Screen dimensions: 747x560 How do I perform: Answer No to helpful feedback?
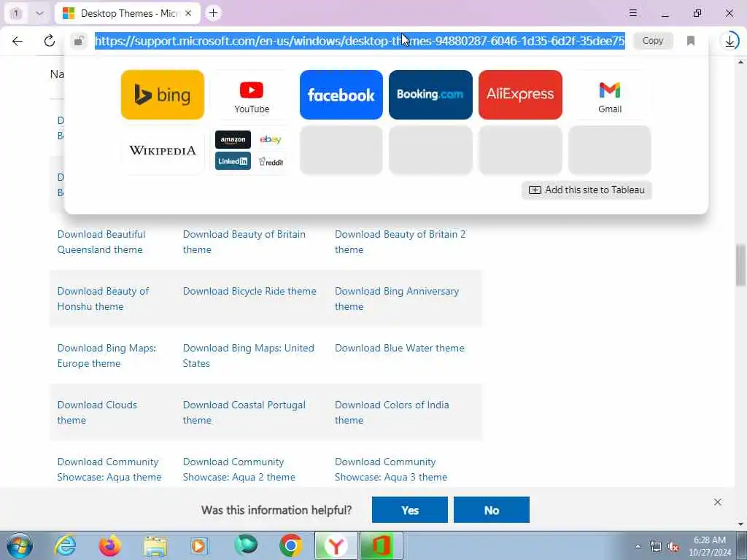(492, 510)
